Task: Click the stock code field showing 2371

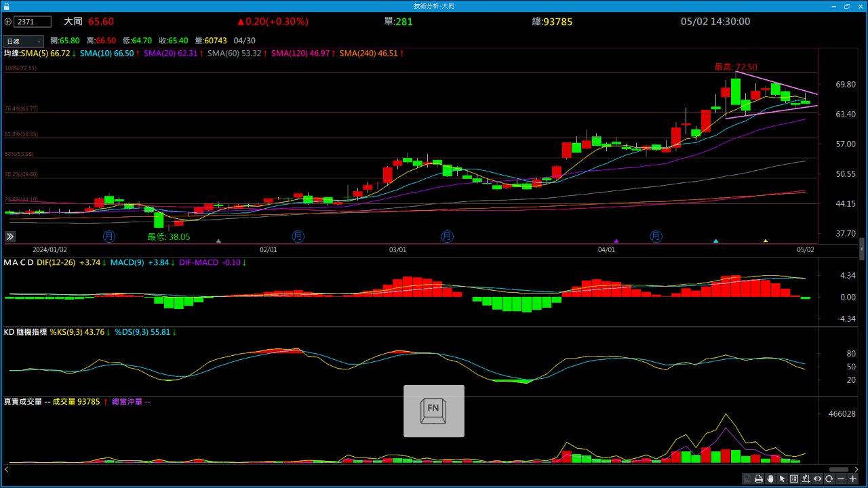Action: coord(33,22)
